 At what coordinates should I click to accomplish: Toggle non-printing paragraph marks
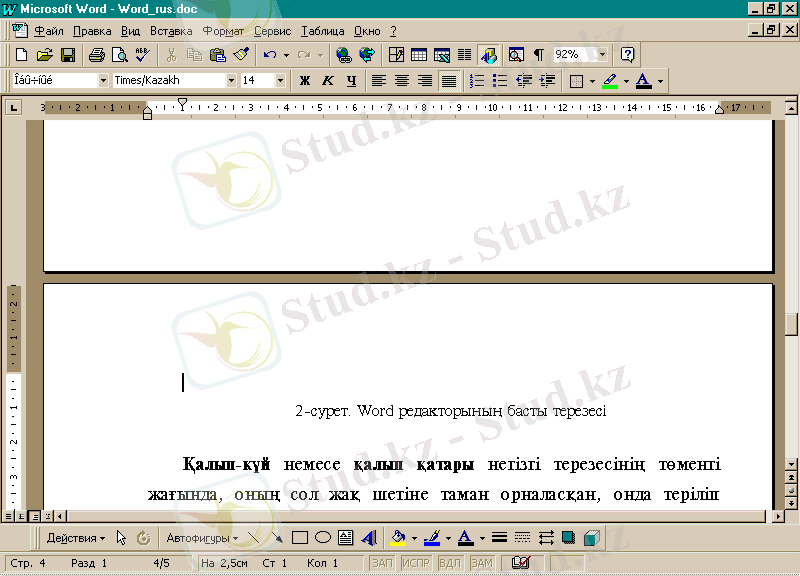tap(539, 55)
